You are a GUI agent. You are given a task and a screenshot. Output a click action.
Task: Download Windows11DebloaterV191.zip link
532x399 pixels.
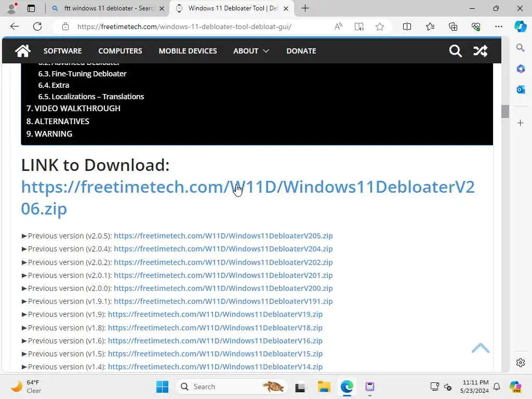click(223, 301)
